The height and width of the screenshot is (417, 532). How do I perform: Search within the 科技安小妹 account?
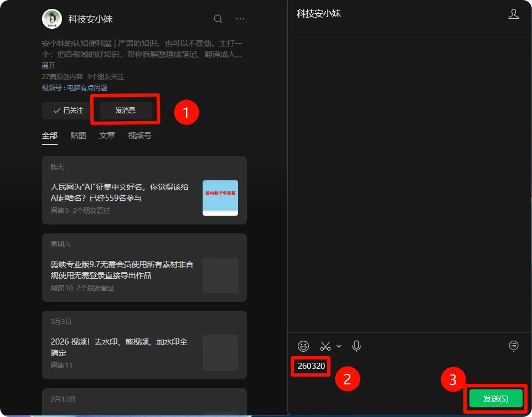click(x=218, y=19)
